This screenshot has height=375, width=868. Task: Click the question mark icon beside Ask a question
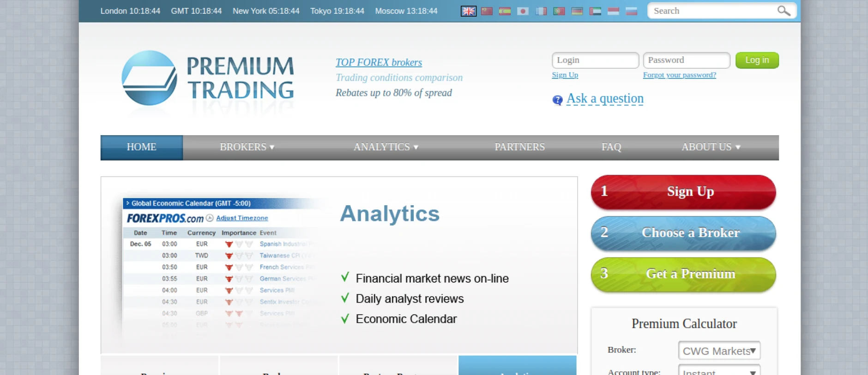click(x=557, y=100)
